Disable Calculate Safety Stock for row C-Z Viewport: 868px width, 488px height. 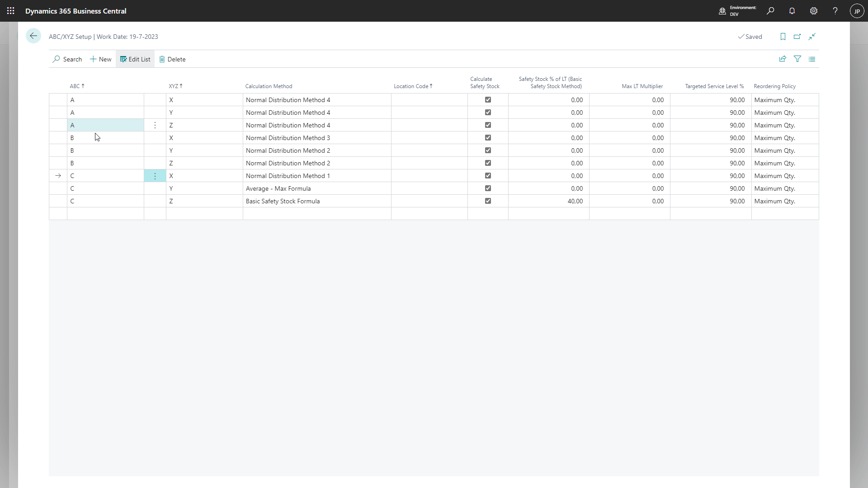tap(488, 201)
